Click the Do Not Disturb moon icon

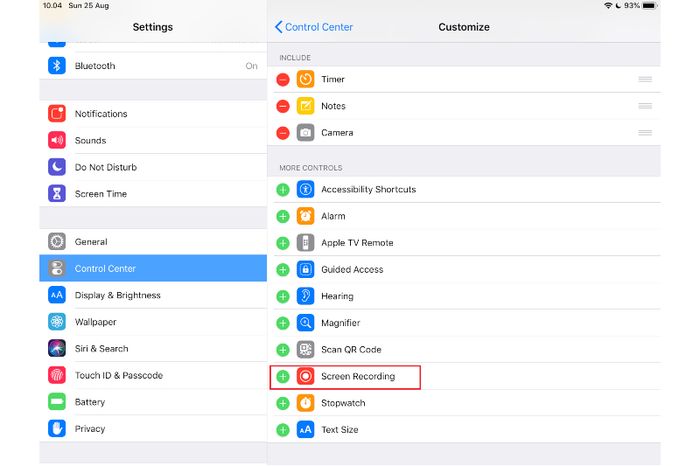click(x=57, y=167)
